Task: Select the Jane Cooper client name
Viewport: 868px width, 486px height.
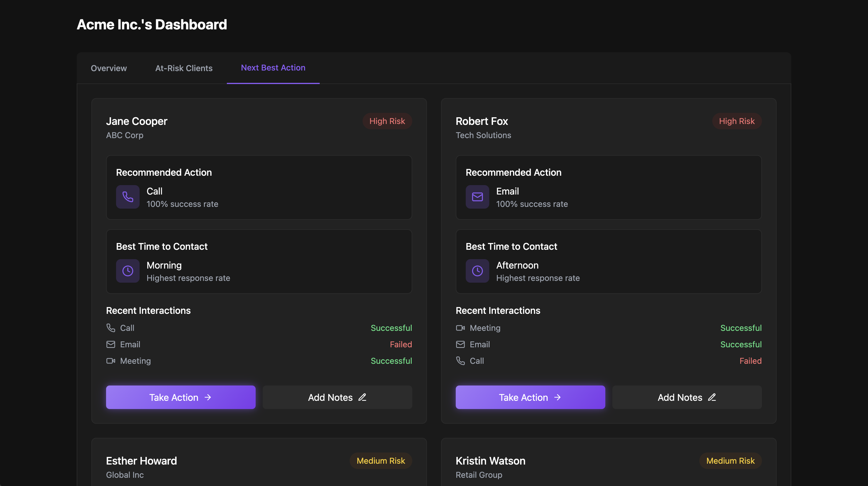Action: point(136,121)
